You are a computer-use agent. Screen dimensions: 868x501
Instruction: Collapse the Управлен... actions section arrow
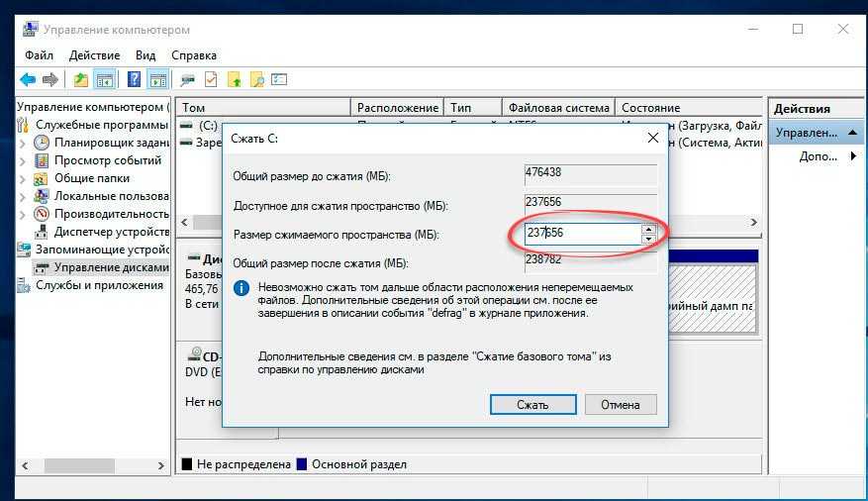click(852, 133)
